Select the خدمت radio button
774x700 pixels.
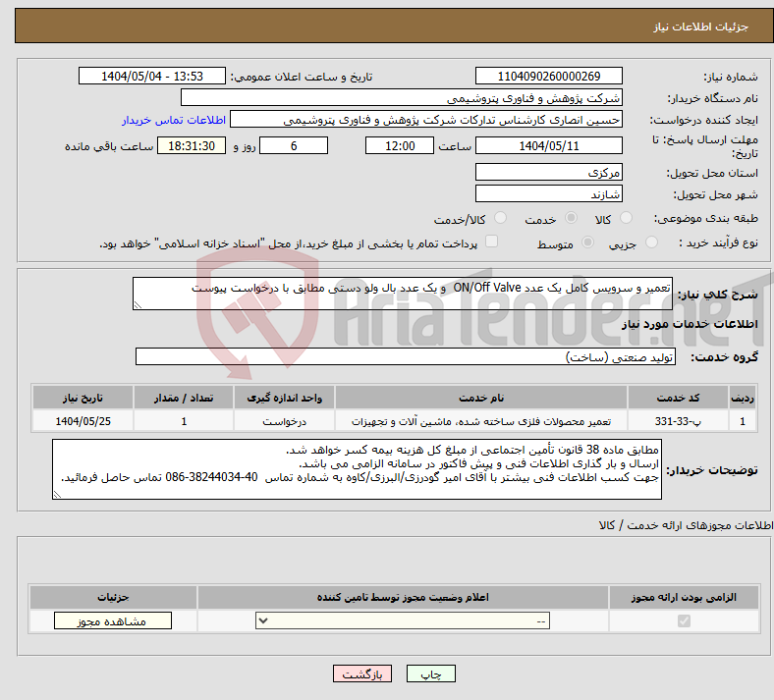tap(571, 218)
